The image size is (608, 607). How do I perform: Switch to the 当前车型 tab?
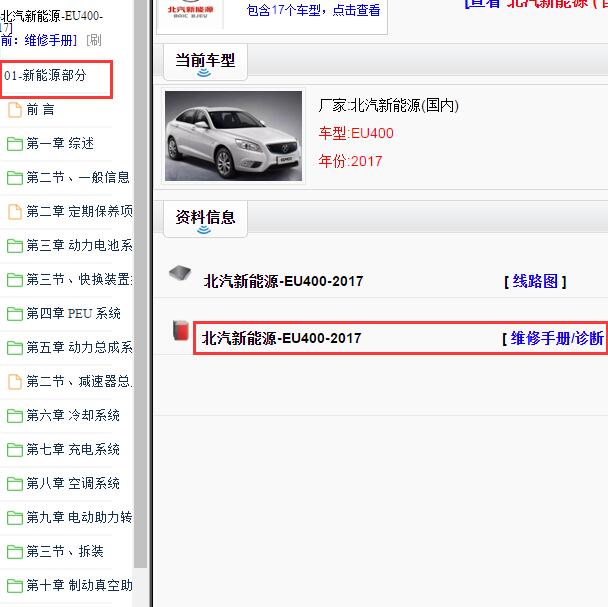(x=205, y=61)
